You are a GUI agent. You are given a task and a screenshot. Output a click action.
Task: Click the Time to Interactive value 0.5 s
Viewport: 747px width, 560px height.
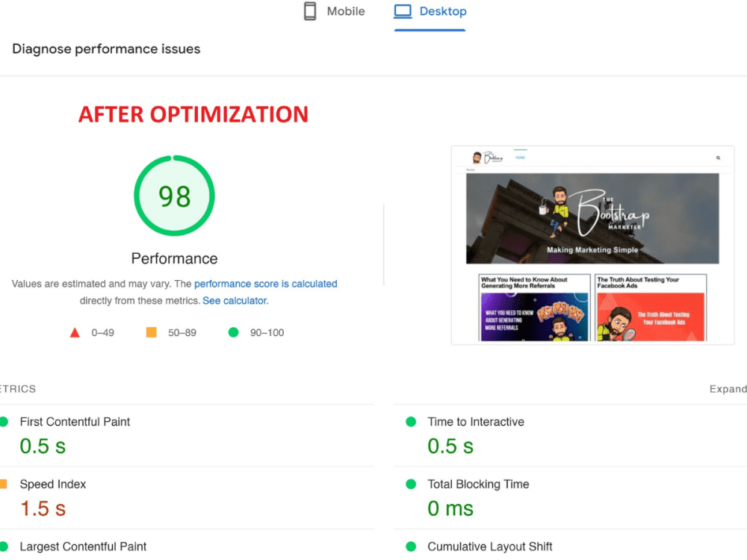point(450,447)
